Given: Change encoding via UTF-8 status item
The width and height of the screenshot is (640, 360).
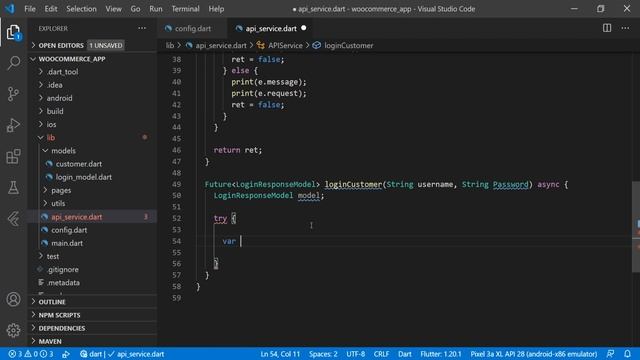Looking at the screenshot, I should [356, 354].
